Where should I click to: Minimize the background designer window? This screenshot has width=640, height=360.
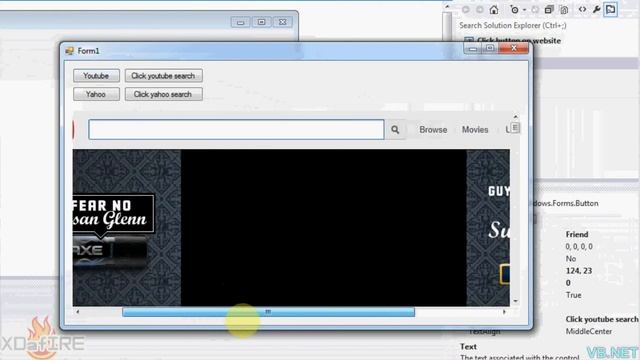(x=240, y=22)
